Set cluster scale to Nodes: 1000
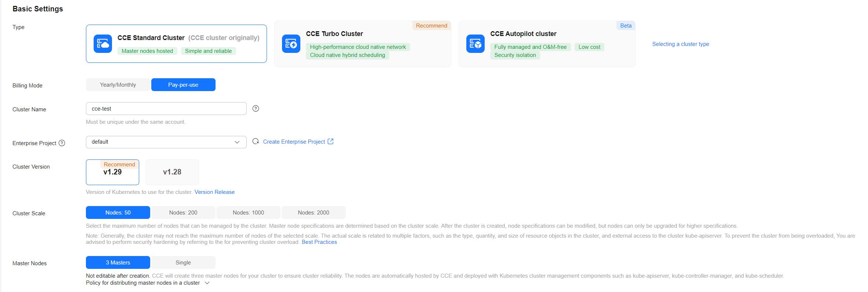Screen dimensions: 868x292 (x=248, y=213)
